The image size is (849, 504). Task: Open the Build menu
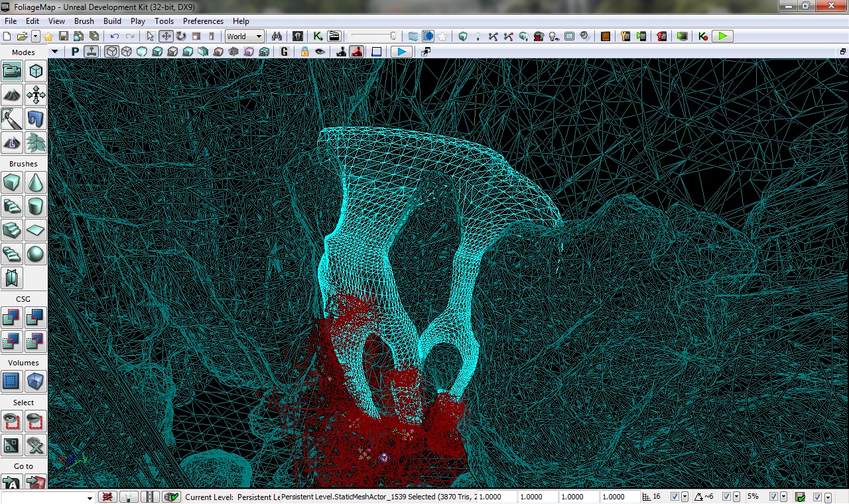click(112, 21)
